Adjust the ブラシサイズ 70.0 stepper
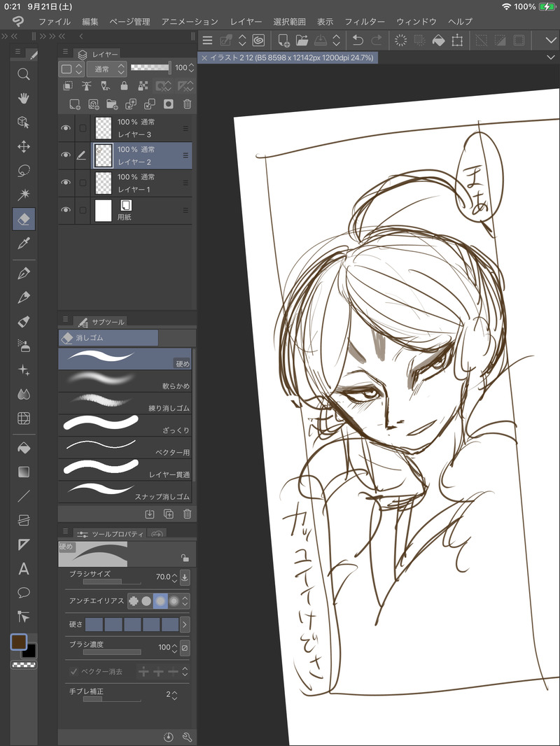560x746 pixels. [x=174, y=577]
